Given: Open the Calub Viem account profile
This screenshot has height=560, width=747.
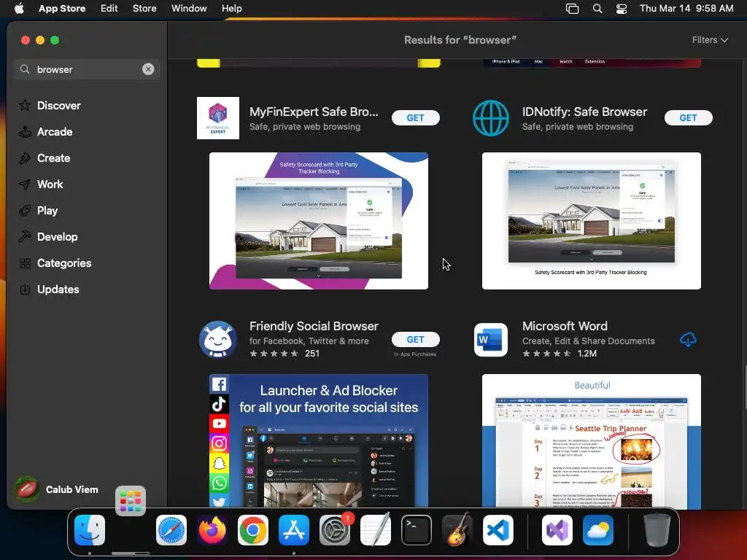Looking at the screenshot, I should [x=57, y=489].
